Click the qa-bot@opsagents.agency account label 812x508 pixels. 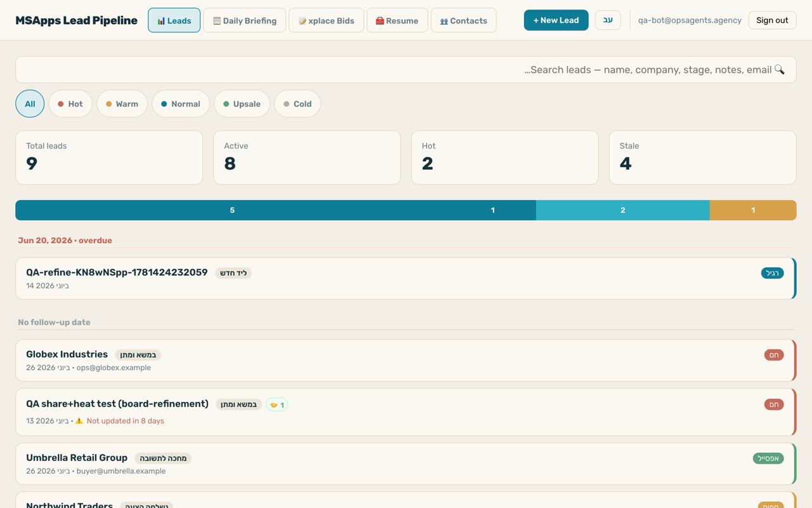pyautogui.click(x=690, y=20)
